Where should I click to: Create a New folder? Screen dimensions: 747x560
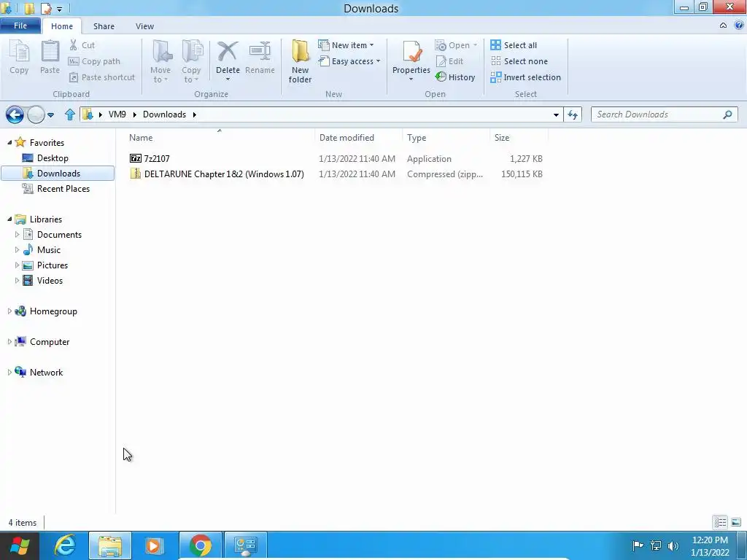(300, 61)
